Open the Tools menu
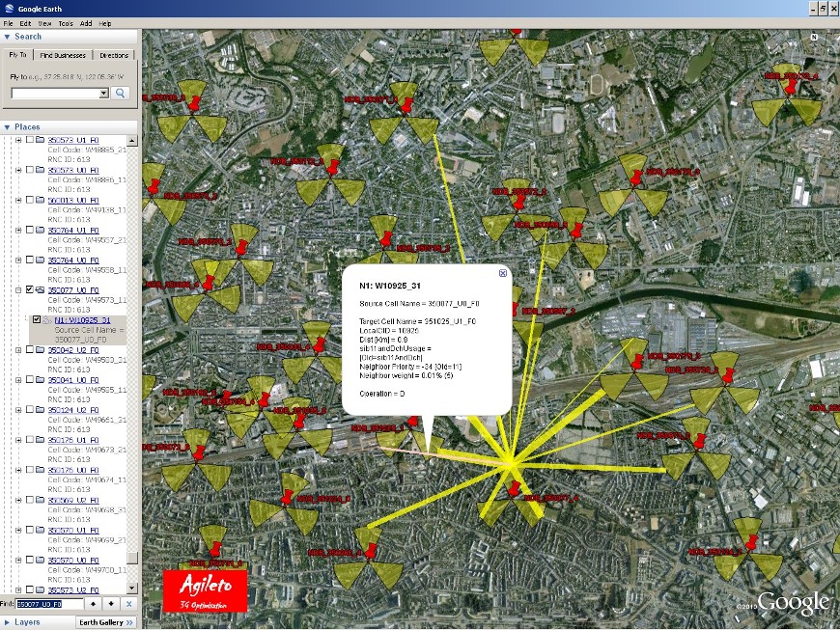The width and height of the screenshot is (840, 630). coord(66,22)
